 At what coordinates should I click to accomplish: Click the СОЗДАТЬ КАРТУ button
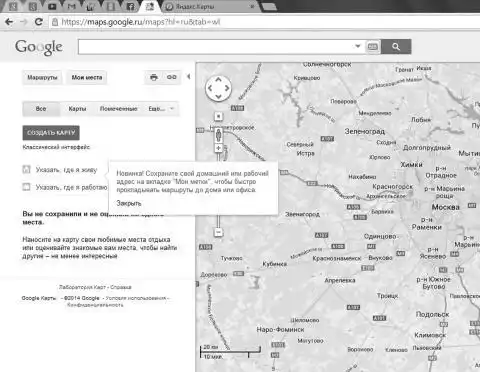point(51,133)
